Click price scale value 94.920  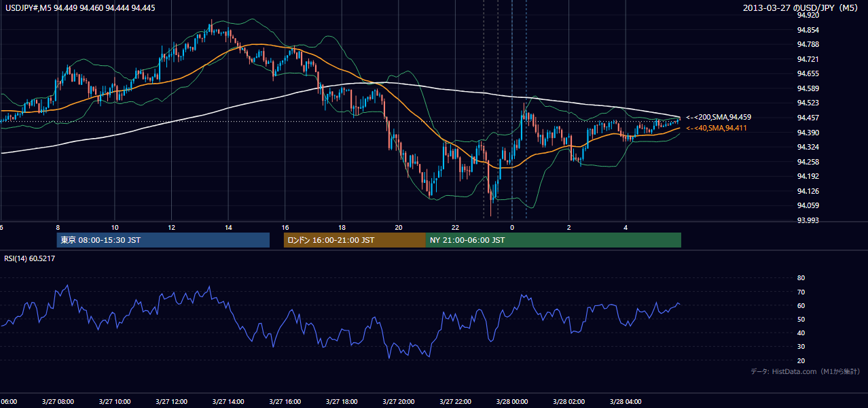click(x=808, y=15)
